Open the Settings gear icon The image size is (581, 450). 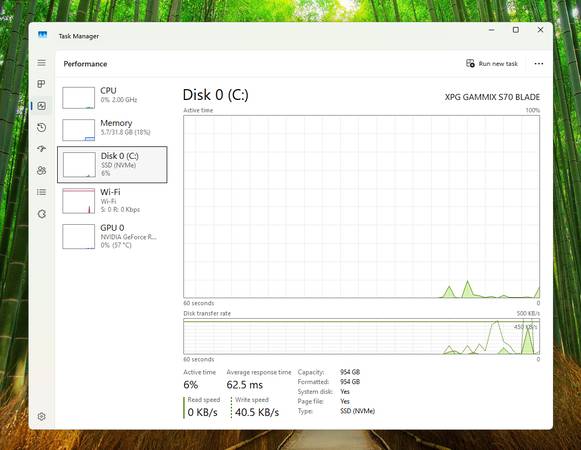[42, 416]
